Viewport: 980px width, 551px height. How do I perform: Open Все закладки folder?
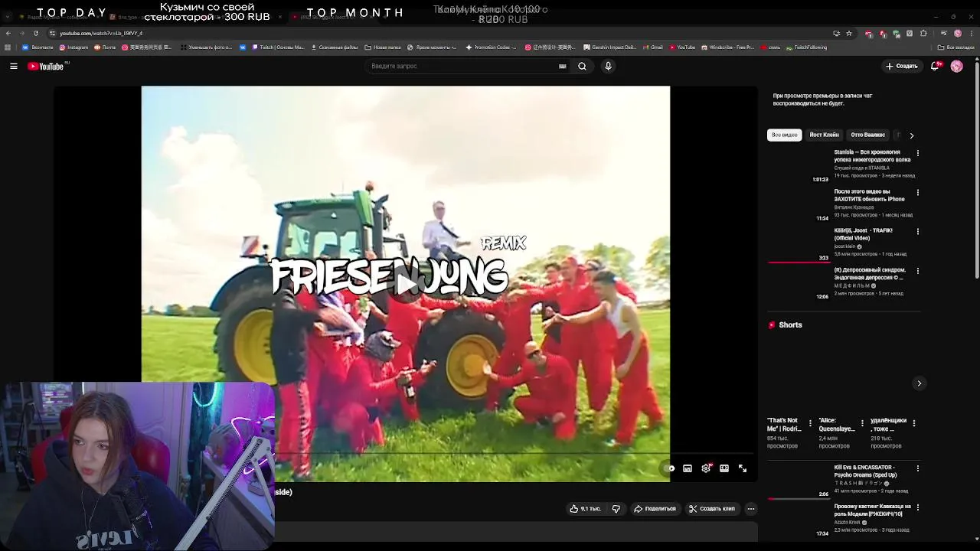click(957, 47)
